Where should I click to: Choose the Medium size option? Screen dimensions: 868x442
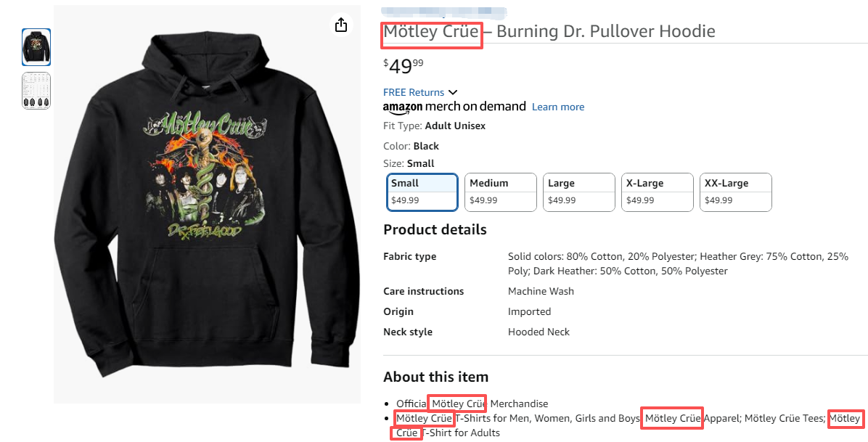coord(501,192)
